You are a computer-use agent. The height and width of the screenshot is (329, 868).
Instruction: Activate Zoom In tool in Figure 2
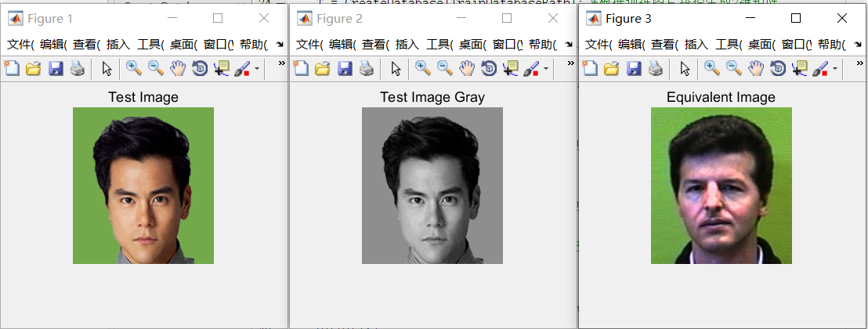(422, 69)
